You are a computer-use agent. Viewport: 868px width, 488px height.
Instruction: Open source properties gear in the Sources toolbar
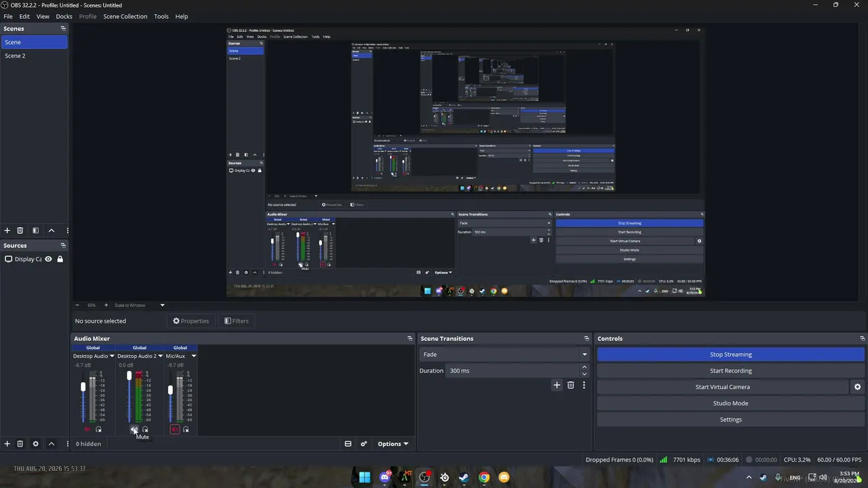(x=36, y=444)
